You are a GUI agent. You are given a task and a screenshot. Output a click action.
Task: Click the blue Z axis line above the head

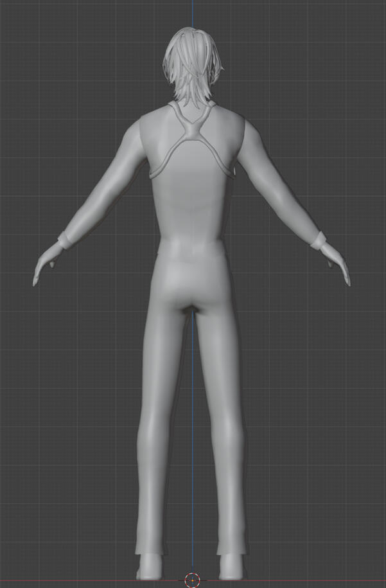point(192,13)
